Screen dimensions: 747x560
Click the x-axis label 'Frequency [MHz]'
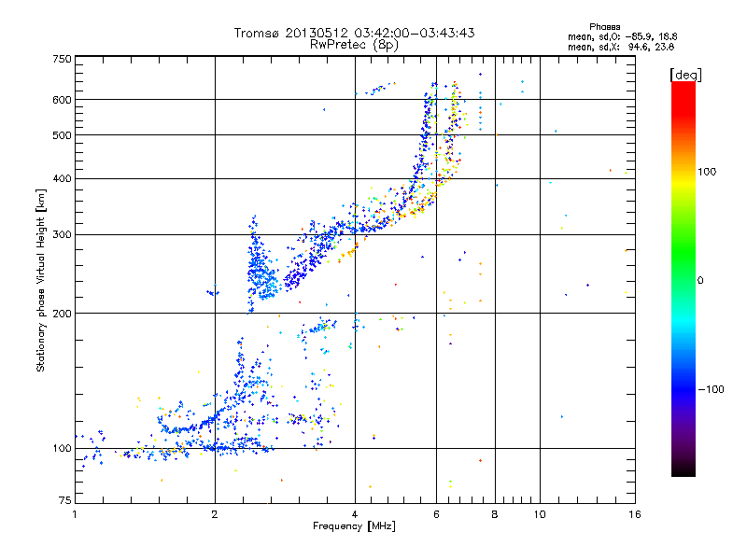tap(354, 526)
